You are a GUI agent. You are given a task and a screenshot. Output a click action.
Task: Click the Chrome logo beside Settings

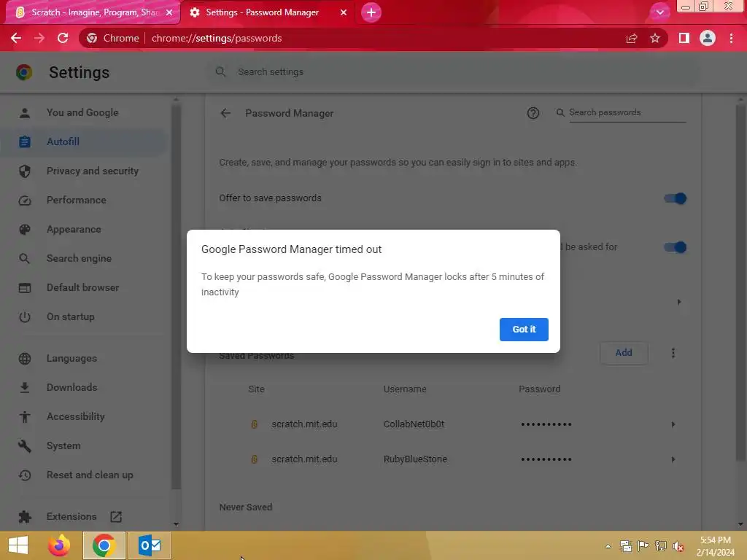tap(24, 72)
